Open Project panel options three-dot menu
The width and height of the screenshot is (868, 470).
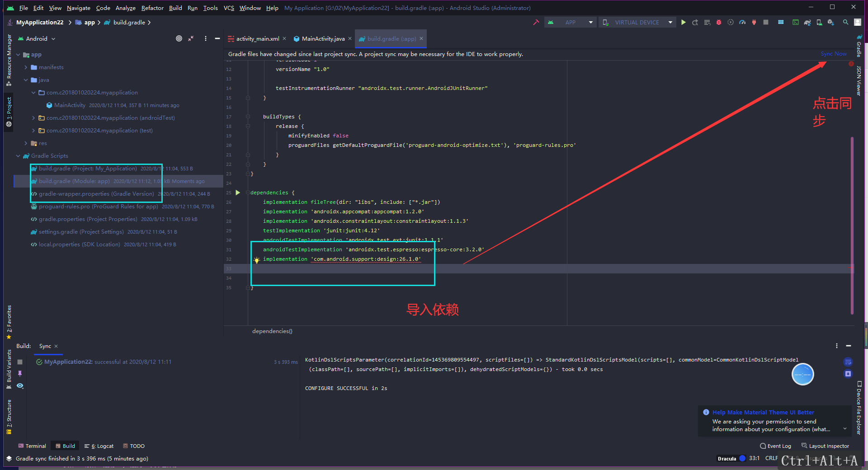coord(206,38)
